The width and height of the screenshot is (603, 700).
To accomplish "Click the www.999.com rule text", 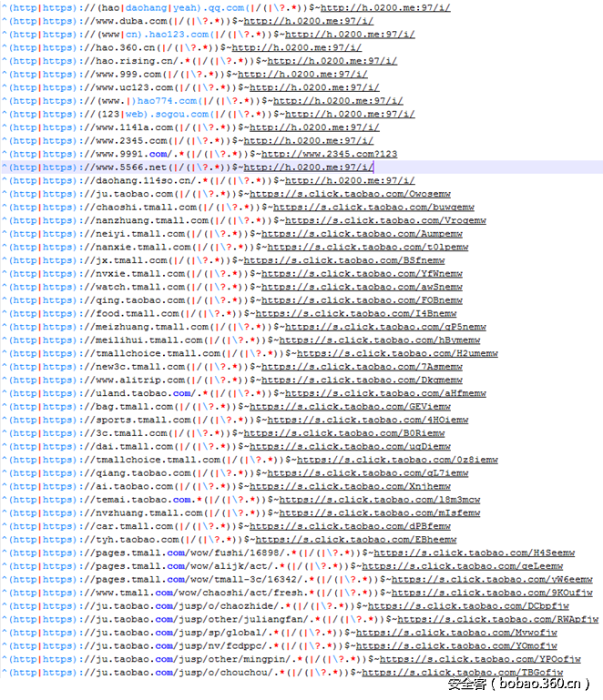I will click(129, 75).
